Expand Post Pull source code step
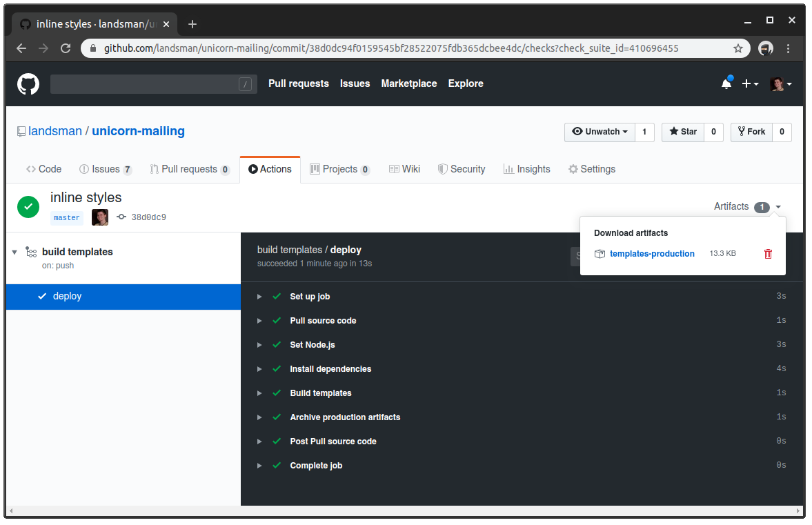 (x=259, y=442)
